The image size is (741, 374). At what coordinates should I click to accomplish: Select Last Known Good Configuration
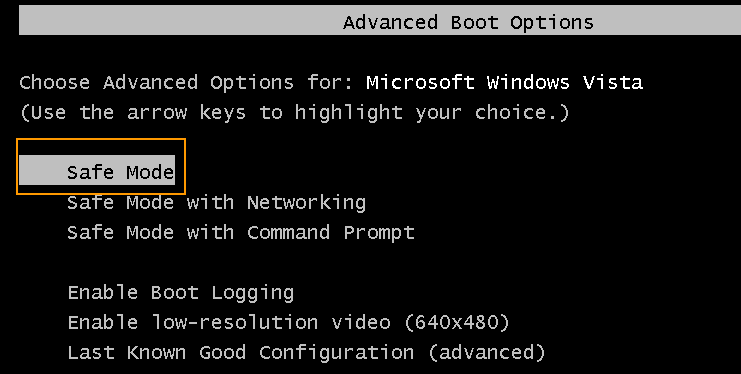click(x=306, y=353)
